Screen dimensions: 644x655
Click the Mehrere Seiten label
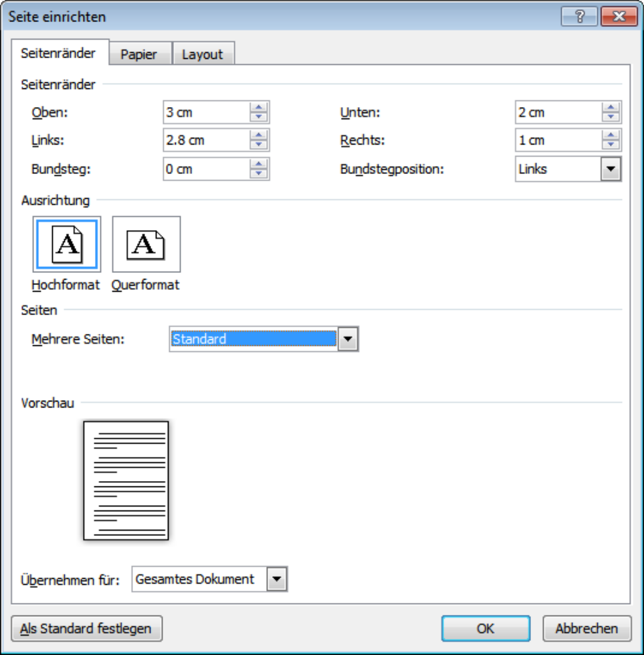[x=78, y=339]
